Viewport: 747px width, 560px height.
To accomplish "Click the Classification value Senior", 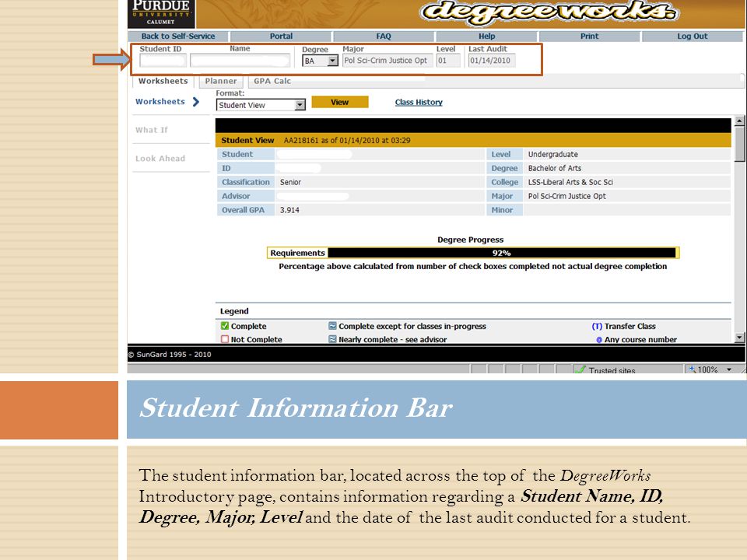I will click(290, 182).
